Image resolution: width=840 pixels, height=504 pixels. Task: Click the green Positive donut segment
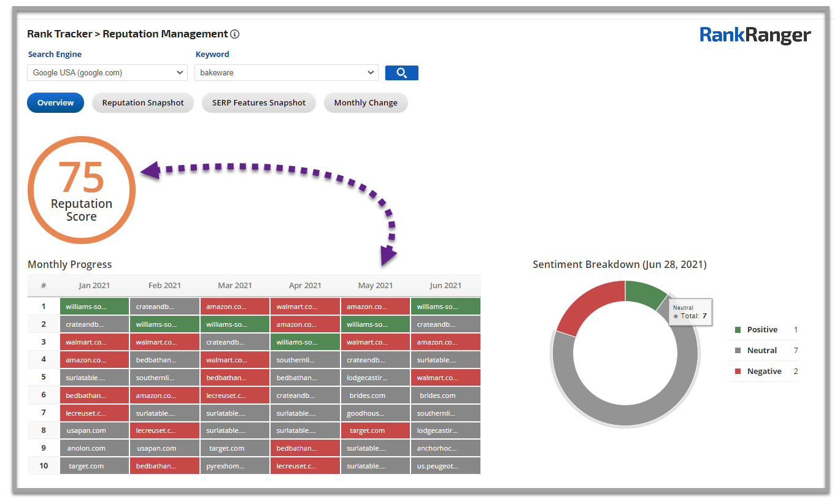tap(644, 293)
